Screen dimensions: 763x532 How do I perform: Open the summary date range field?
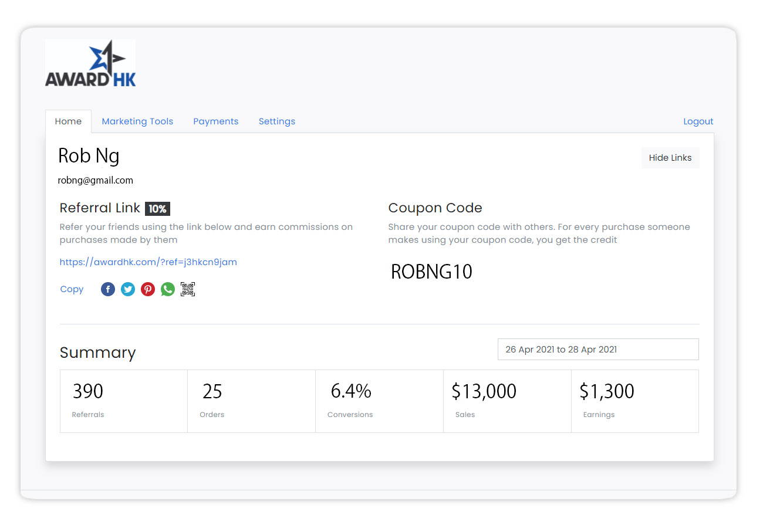pos(598,349)
